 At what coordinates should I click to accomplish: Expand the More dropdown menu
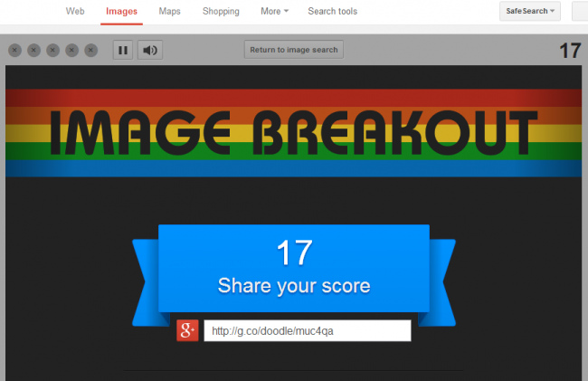274,11
